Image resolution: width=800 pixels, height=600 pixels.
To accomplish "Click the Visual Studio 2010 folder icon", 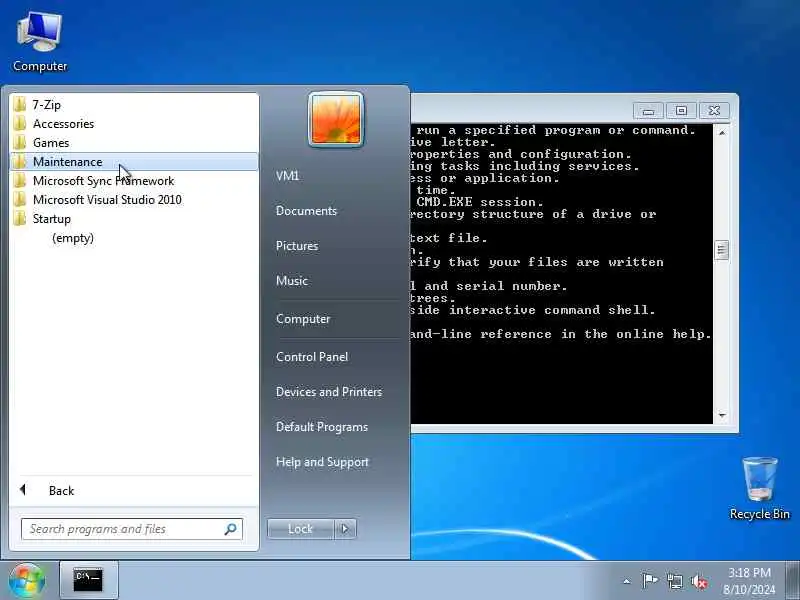I will pyautogui.click(x=20, y=199).
